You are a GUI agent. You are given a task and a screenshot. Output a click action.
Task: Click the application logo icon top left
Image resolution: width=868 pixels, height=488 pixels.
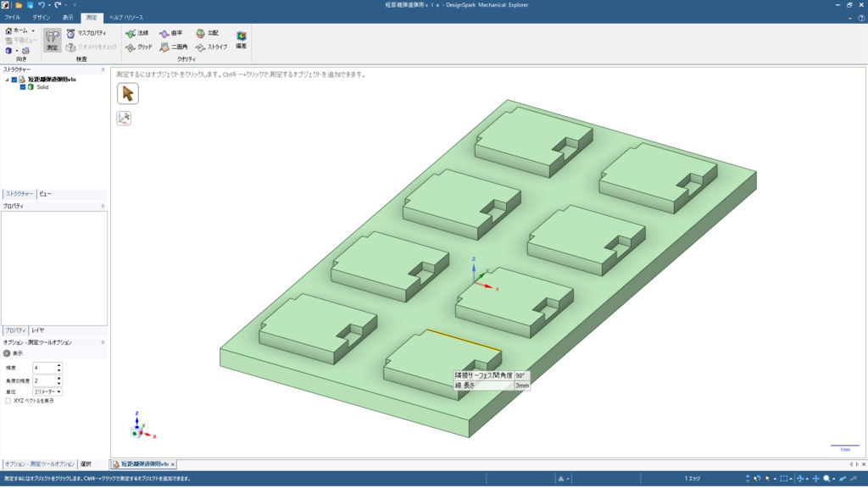tap(5, 5)
